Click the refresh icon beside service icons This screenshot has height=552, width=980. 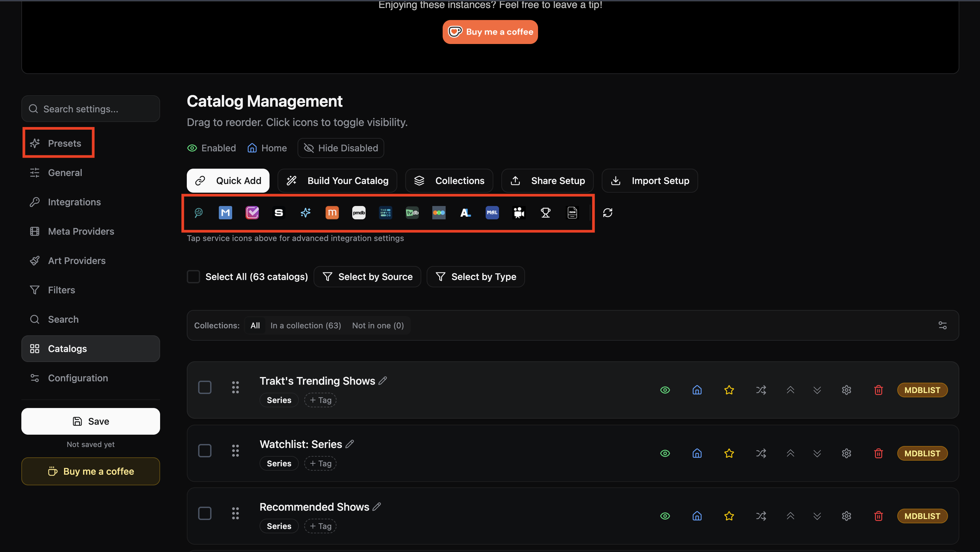click(607, 213)
